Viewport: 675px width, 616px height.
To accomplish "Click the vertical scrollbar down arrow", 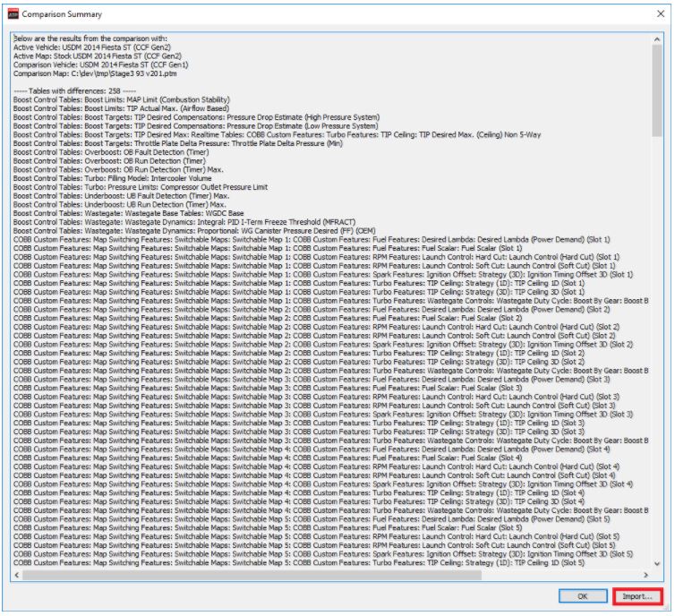I will tap(657, 563).
